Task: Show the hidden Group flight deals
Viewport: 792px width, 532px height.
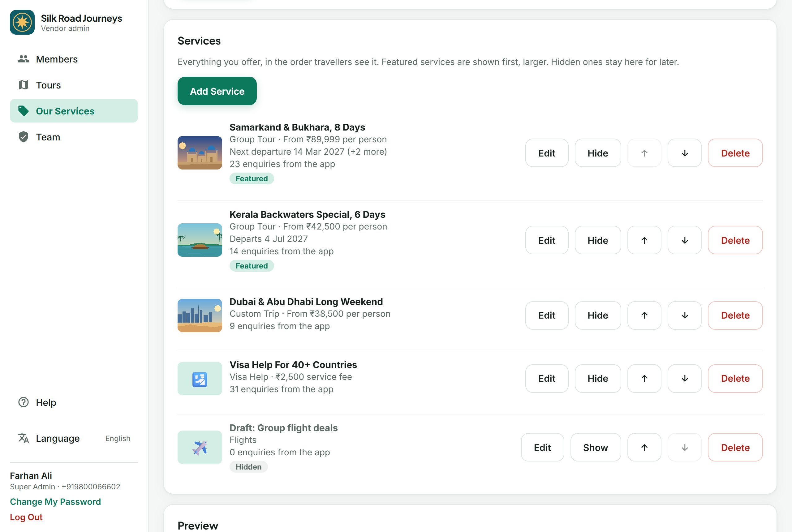Action: (596, 447)
